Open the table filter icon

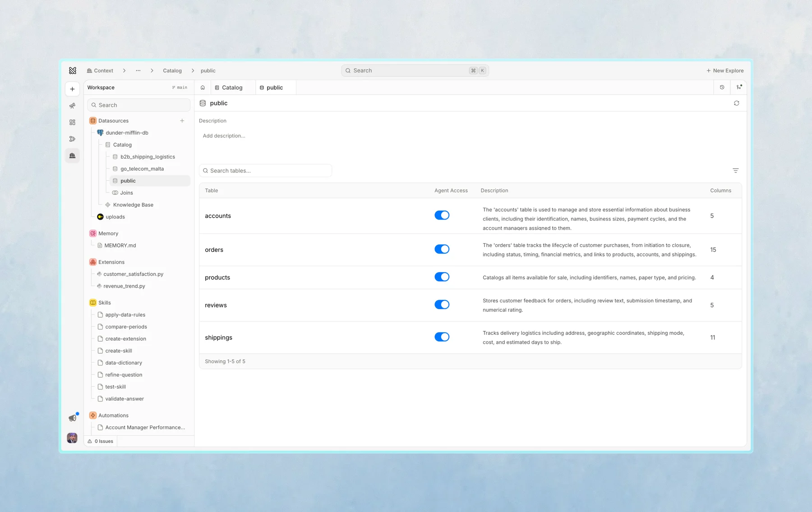tap(735, 170)
